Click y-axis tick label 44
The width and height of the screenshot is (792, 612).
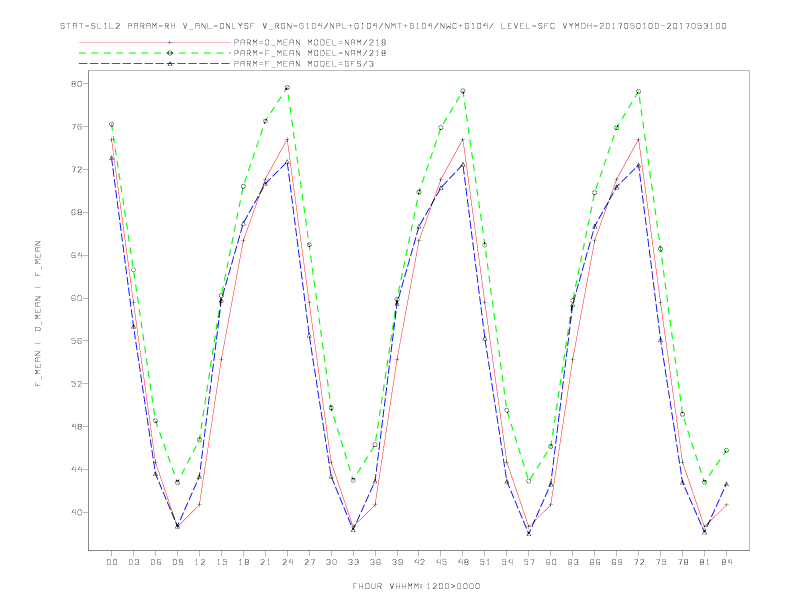pos(76,470)
